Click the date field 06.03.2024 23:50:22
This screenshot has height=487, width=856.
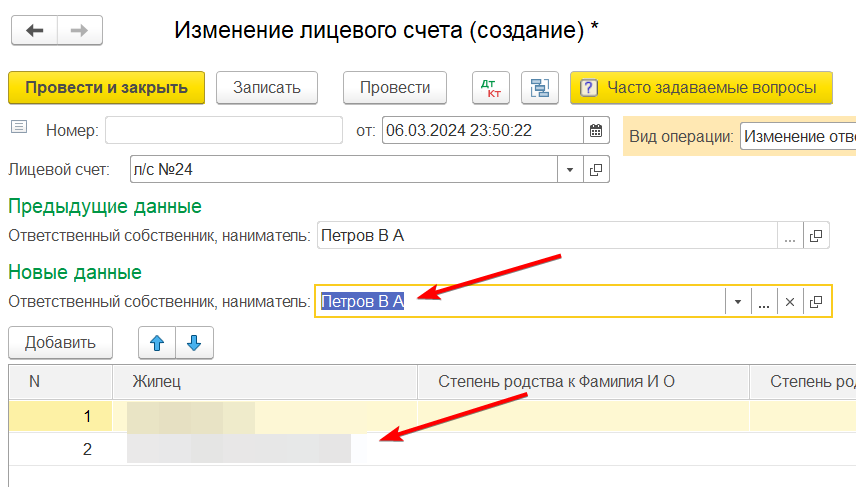483,130
